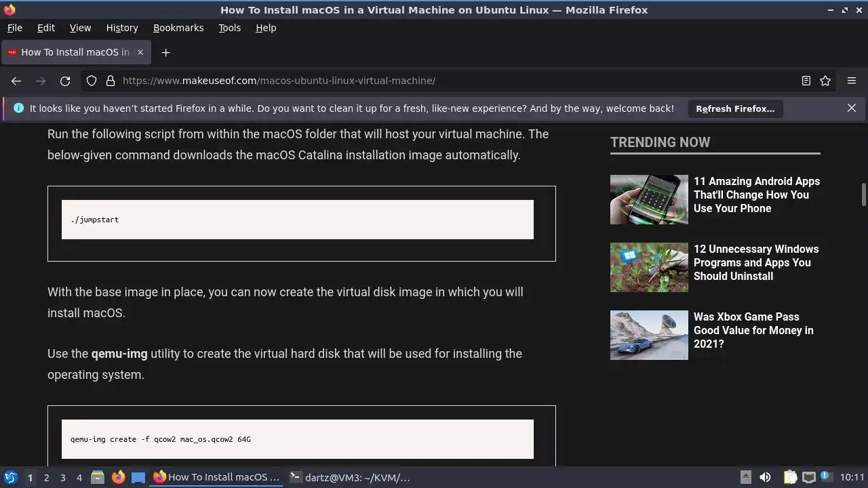Switch to virtual desktop 4
The image size is (868, 488).
79,478
